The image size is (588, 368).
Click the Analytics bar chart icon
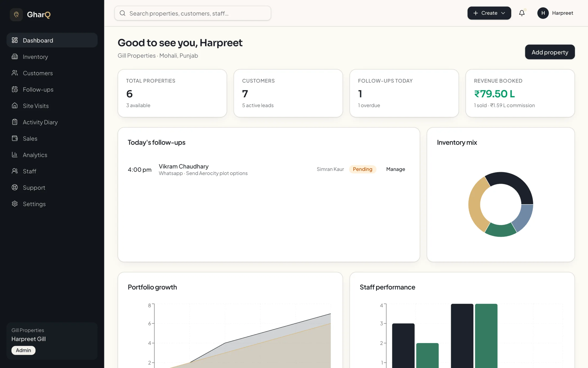click(x=15, y=155)
